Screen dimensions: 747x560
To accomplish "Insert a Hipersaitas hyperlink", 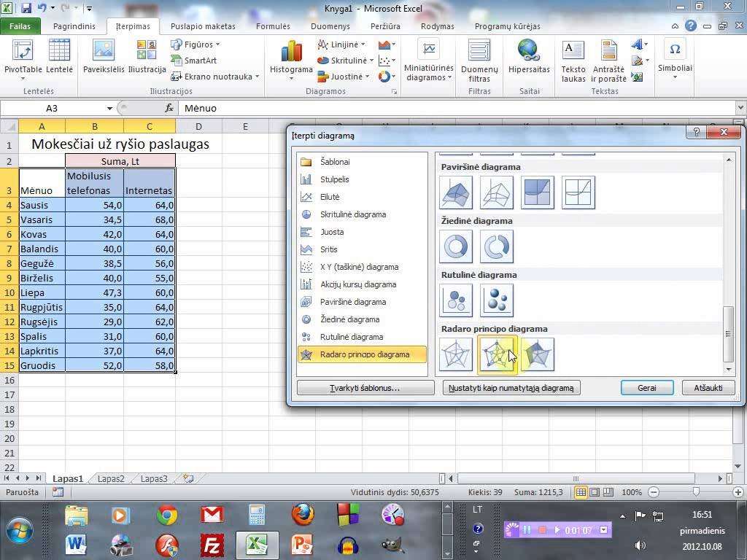I will (x=529, y=56).
